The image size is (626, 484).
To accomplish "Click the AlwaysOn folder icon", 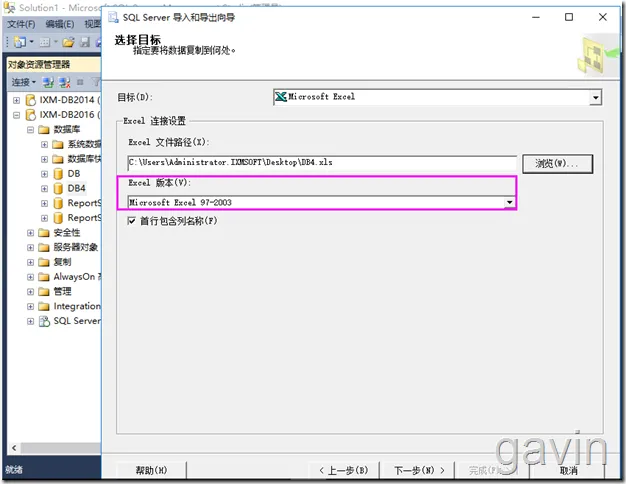I will tap(44, 277).
